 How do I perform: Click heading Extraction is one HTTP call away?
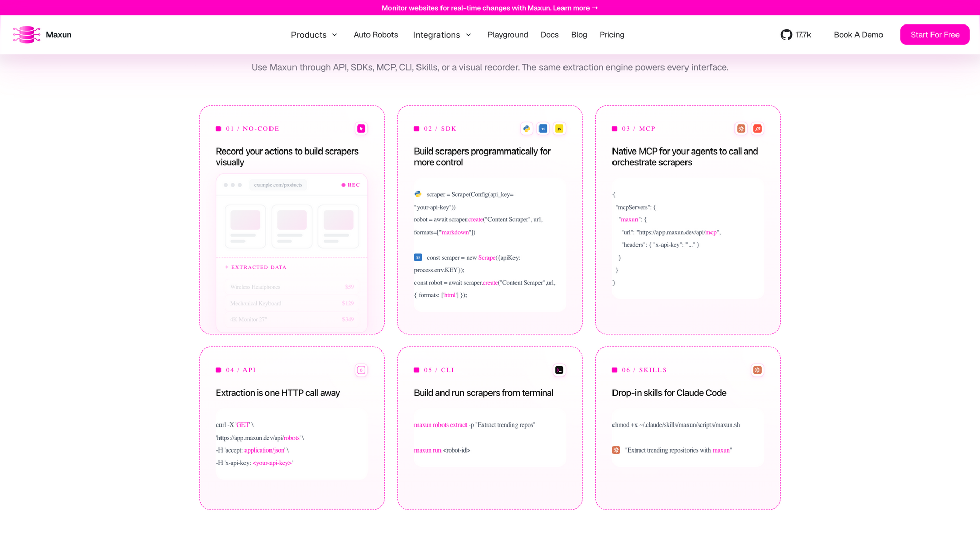point(278,393)
